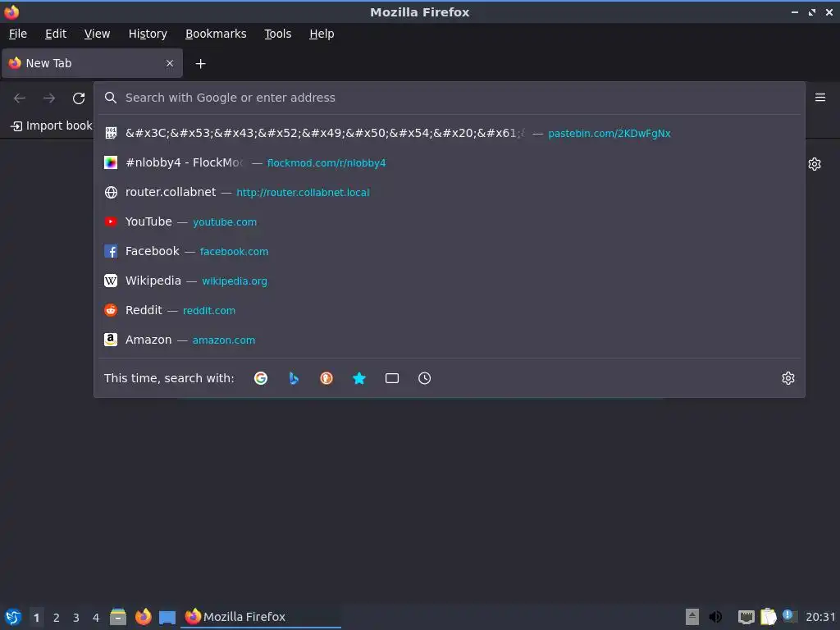Open pastebin.com/2KDwFgNx suggestion
The width and height of the screenshot is (840, 630).
[x=450, y=134]
